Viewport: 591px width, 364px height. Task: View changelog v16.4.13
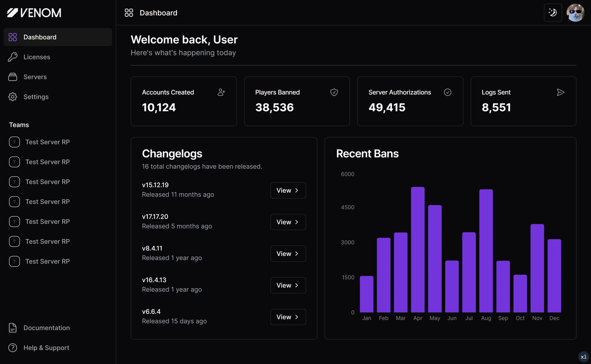[288, 285]
